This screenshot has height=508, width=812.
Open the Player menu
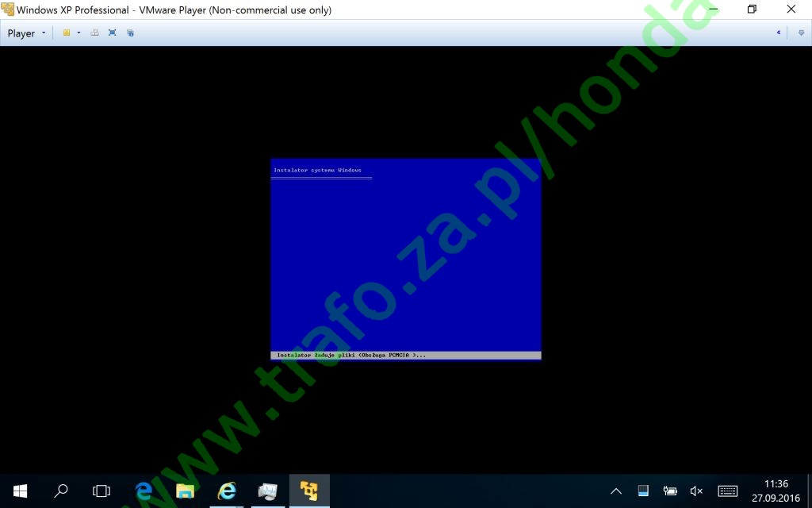[26, 33]
